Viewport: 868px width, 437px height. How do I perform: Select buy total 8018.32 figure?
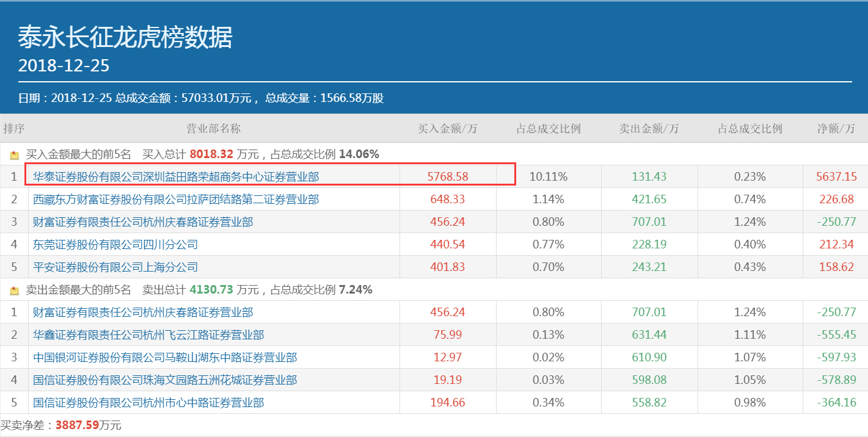(x=211, y=154)
